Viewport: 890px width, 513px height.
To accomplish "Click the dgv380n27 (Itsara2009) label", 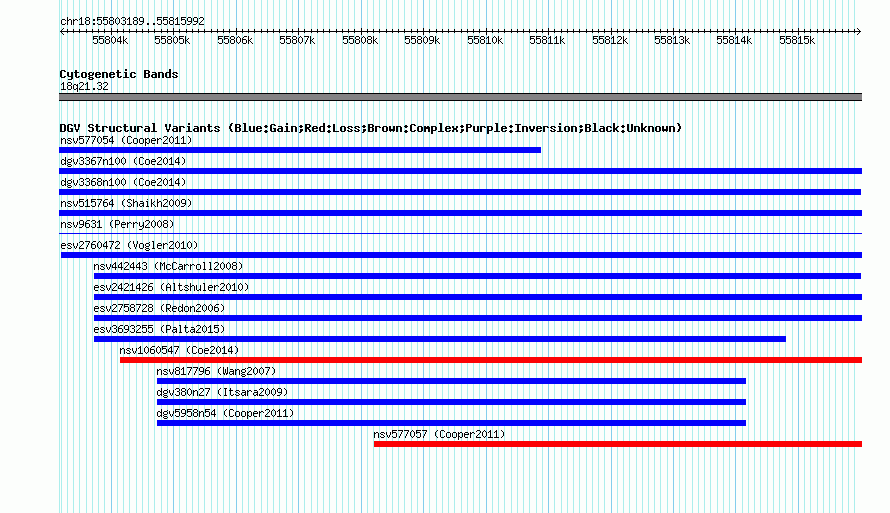I will tap(222, 392).
